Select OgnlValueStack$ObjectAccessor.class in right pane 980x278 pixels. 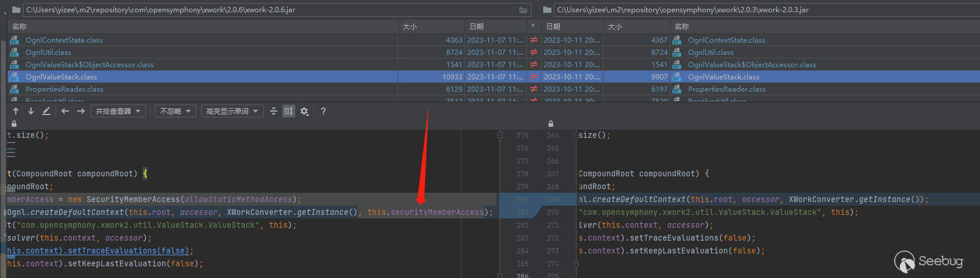pos(752,65)
